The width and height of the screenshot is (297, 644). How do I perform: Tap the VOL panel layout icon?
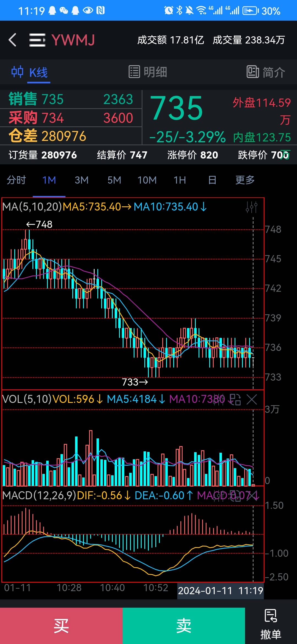click(x=235, y=399)
